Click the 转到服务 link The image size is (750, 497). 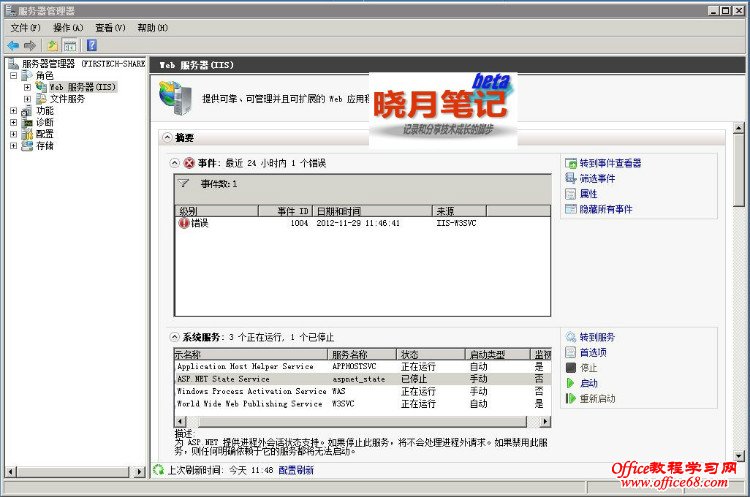(597, 337)
